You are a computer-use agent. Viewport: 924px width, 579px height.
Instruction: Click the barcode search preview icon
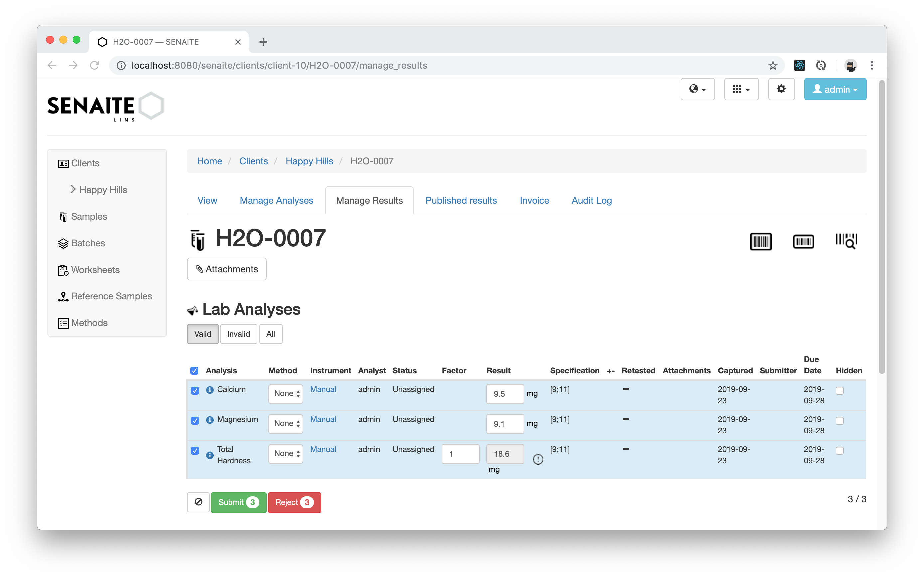click(845, 241)
